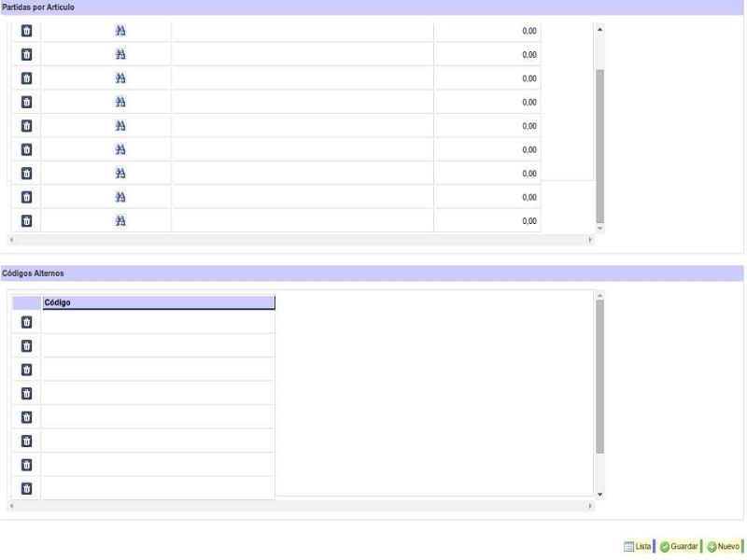747x560 pixels.
Task: Delete the last visible Partidas por Artículo row
Action: click(x=26, y=221)
